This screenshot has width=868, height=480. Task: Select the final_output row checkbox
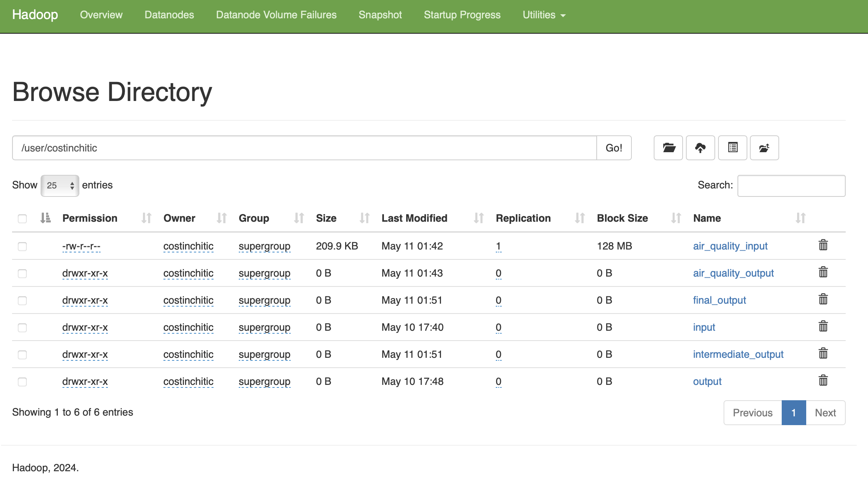tap(22, 301)
